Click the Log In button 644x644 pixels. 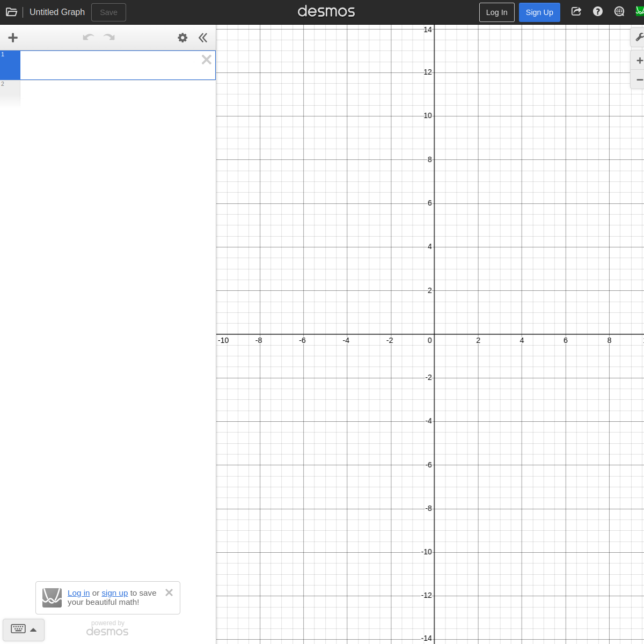click(496, 12)
